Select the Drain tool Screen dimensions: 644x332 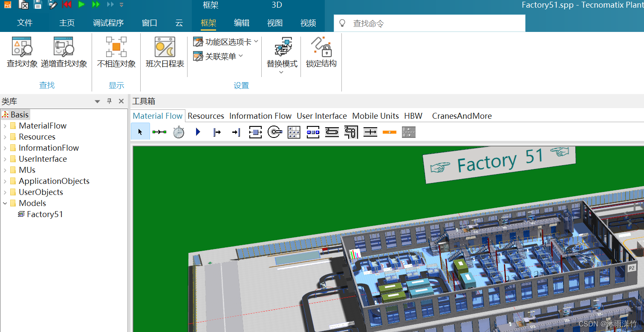tap(236, 132)
